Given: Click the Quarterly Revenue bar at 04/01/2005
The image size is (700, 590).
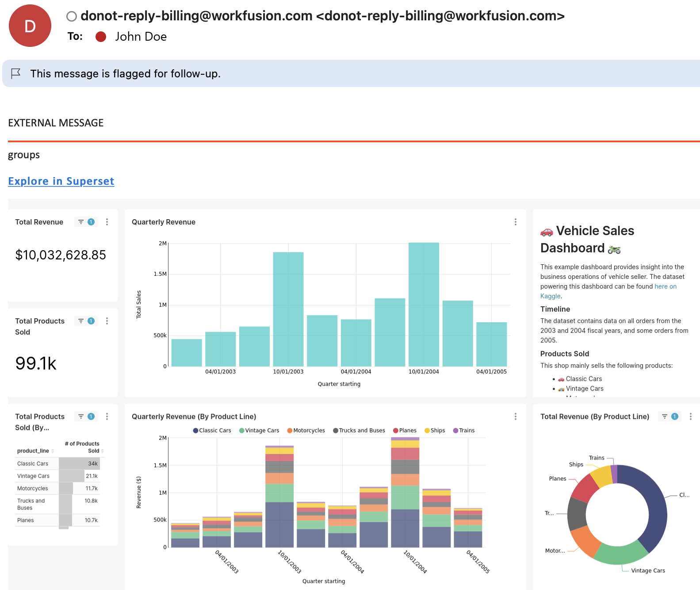Looking at the screenshot, I should pos(492,344).
